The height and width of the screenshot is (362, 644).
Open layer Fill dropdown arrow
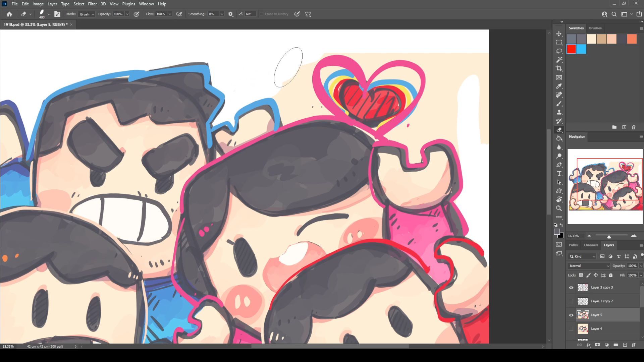pos(641,275)
